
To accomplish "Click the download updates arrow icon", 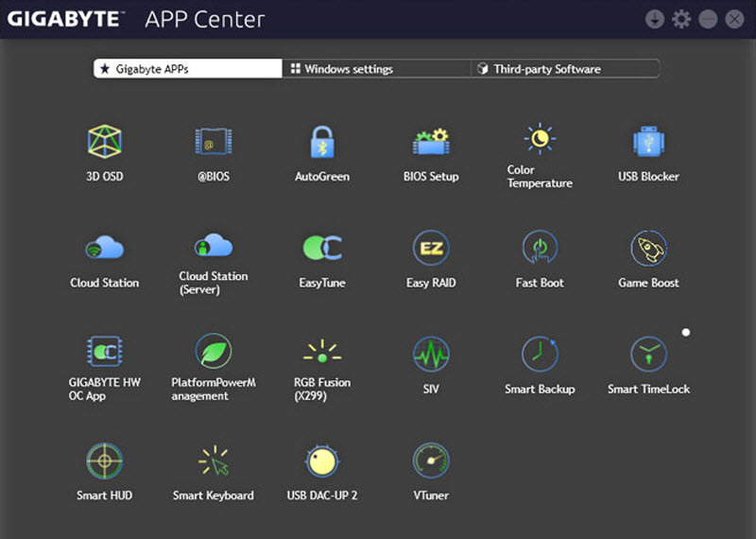I will 654,19.
